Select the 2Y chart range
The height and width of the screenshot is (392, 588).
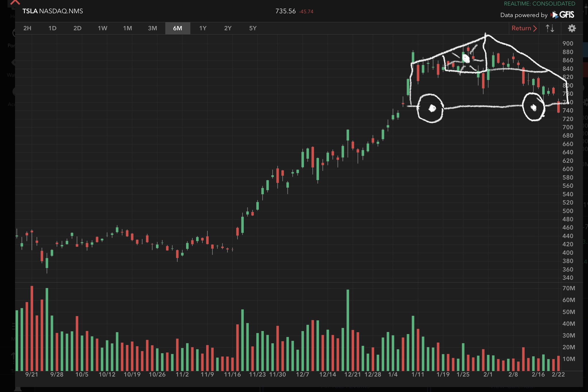[228, 28]
